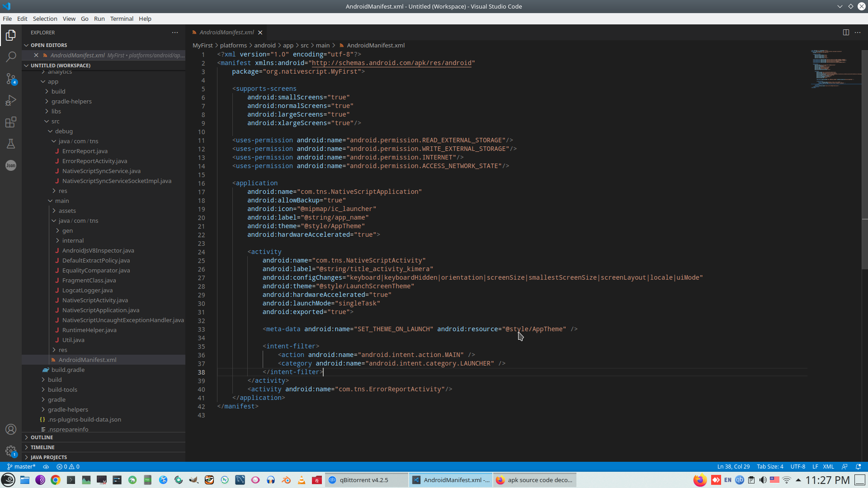Switch to qBittorrent in the taskbar
The height and width of the screenshot is (488, 868).
pos(364,480)
